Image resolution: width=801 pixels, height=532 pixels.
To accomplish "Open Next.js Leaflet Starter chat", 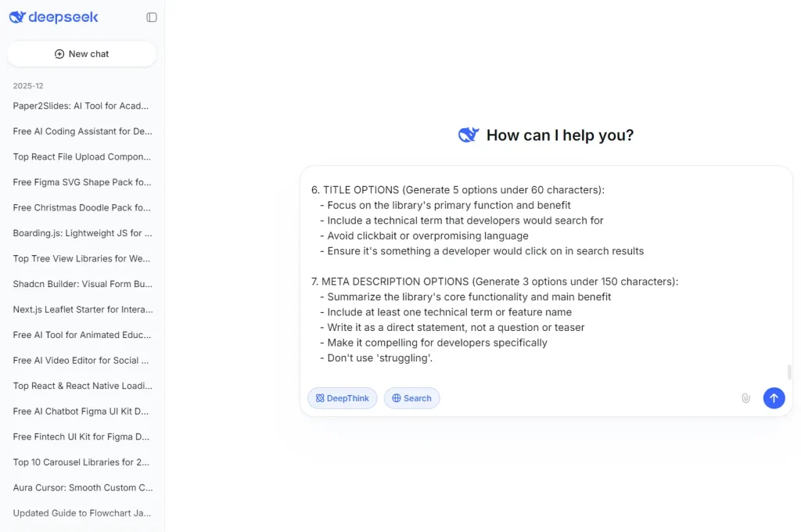I will pyautogui.click(x=81, y=309).
